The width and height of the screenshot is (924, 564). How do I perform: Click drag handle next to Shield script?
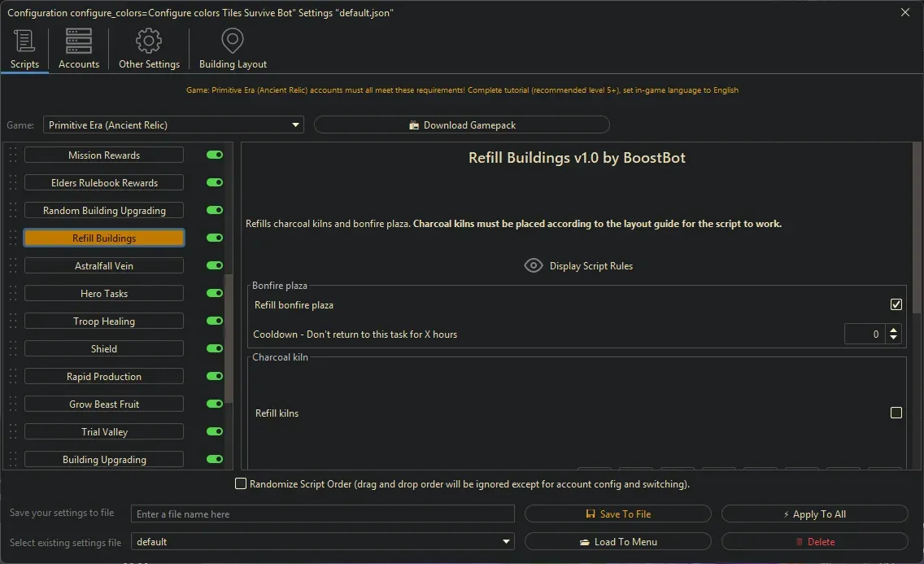click(x=12, y=349)
